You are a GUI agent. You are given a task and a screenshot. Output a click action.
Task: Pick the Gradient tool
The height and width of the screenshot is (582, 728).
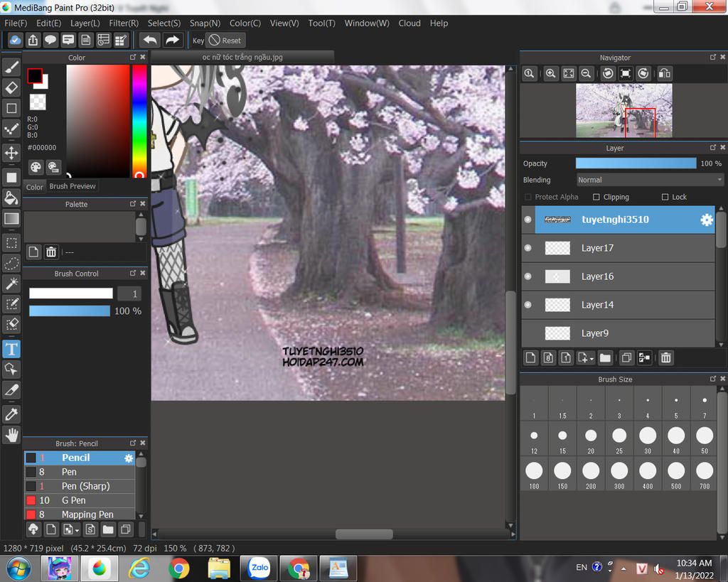click(11, 218)
